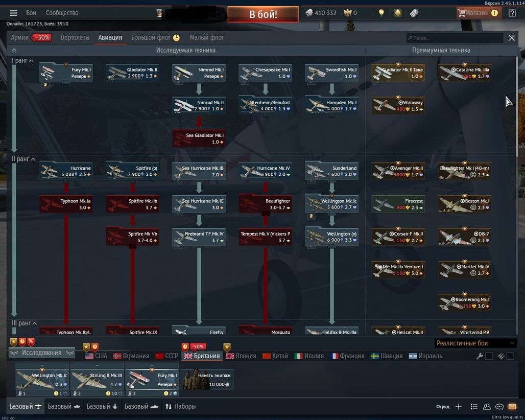
Task: Close the research tree window
Action: click(x=512, y=38)
